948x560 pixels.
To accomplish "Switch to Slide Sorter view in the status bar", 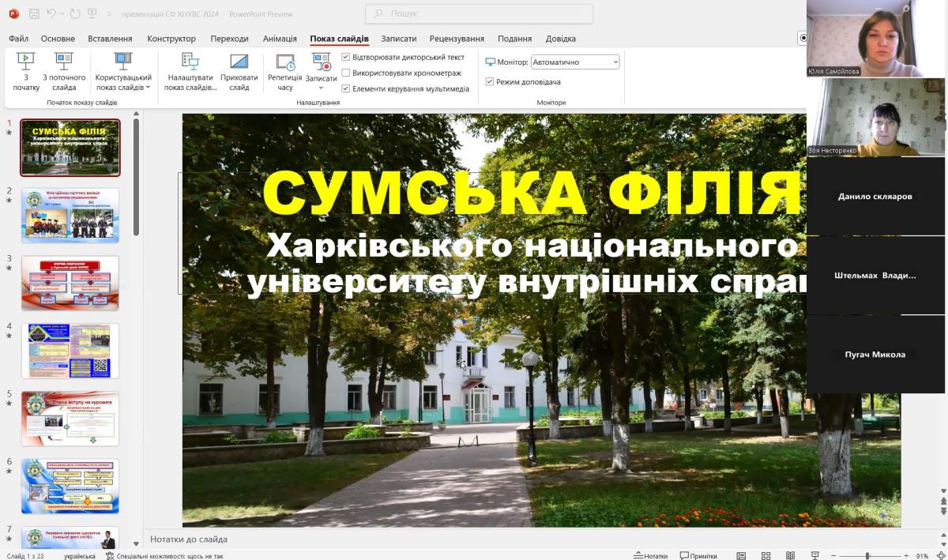I will click(766, 556).
